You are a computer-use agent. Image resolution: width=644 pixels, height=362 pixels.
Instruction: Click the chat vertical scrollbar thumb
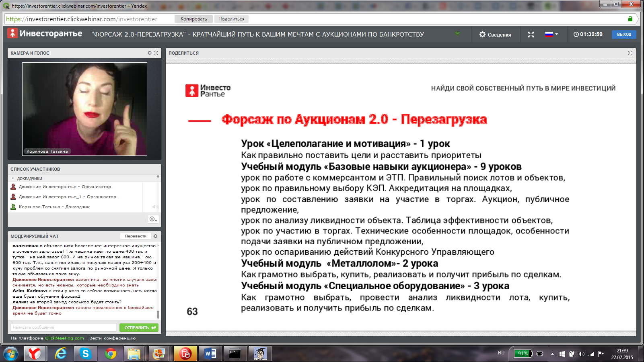tap(158, 314)
